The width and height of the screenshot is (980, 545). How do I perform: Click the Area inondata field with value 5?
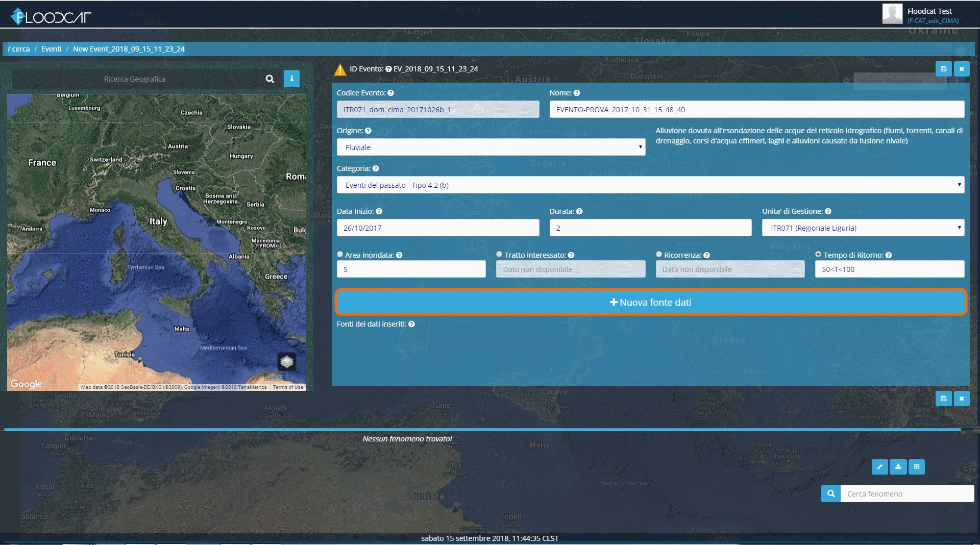click(411, 269)
